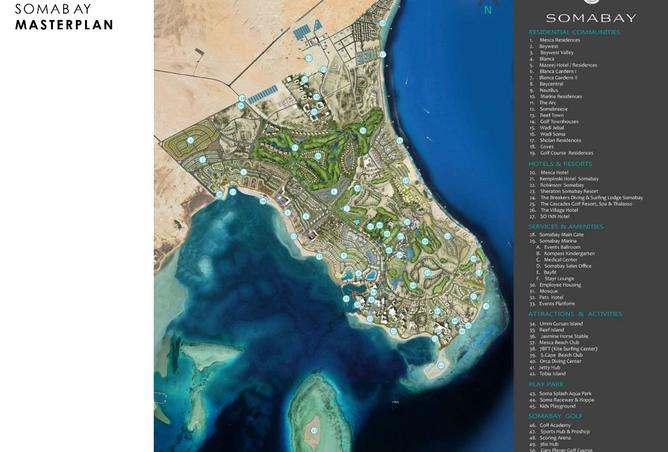668x452 pixels.
Task: Select legend entry Kempinski Hotel Somabay
Action: click(564, 179)
